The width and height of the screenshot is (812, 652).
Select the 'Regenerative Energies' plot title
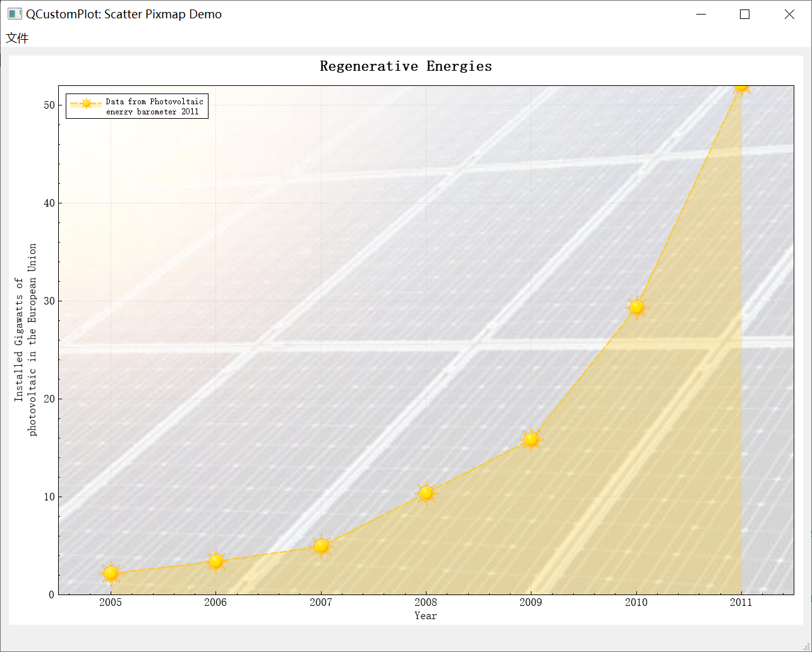(x=406, y=66)
